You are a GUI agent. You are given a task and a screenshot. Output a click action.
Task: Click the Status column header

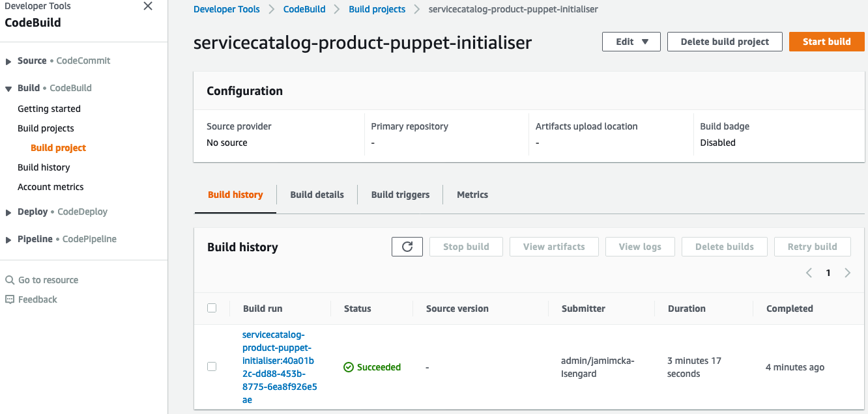click(x=358, y=309)
